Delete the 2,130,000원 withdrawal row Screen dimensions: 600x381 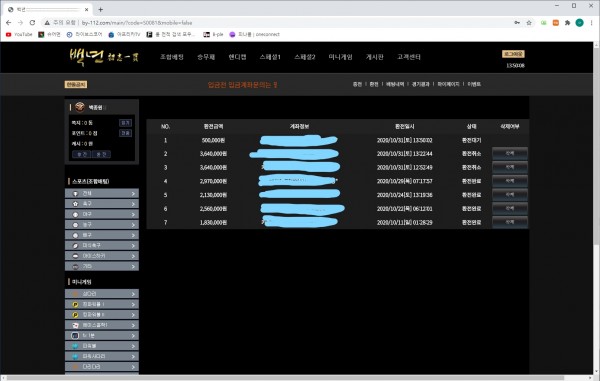click(510, 195)
